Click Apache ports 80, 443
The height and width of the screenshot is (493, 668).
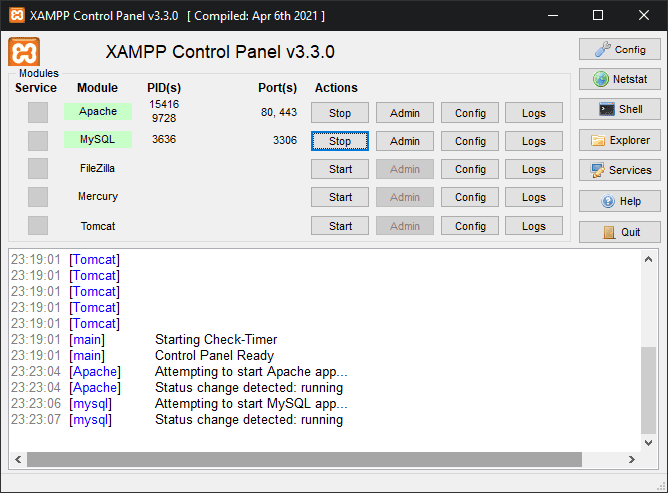click(x=279, y=112)
